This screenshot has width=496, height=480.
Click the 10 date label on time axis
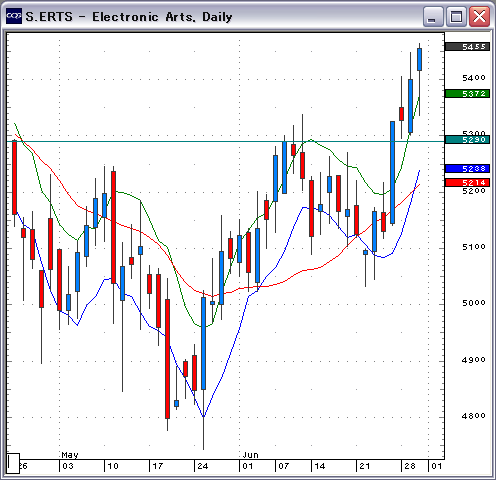113,466
